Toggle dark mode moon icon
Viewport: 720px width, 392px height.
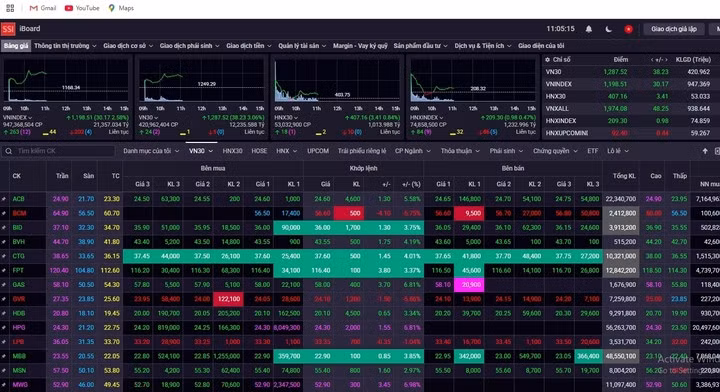(608, 29)
